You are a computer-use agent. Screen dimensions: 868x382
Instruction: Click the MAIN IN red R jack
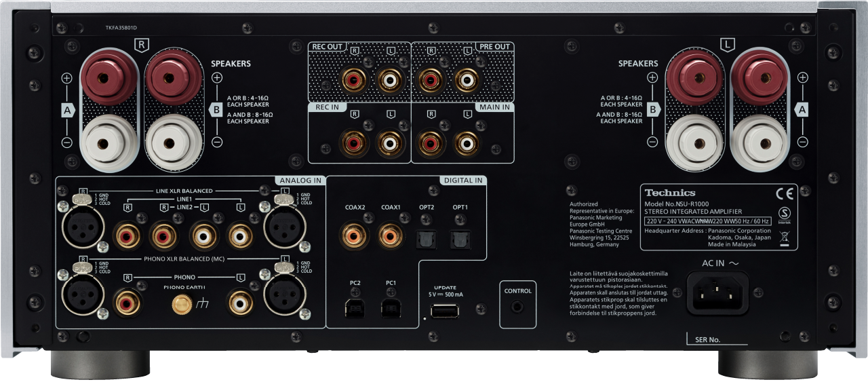[429, 143]
